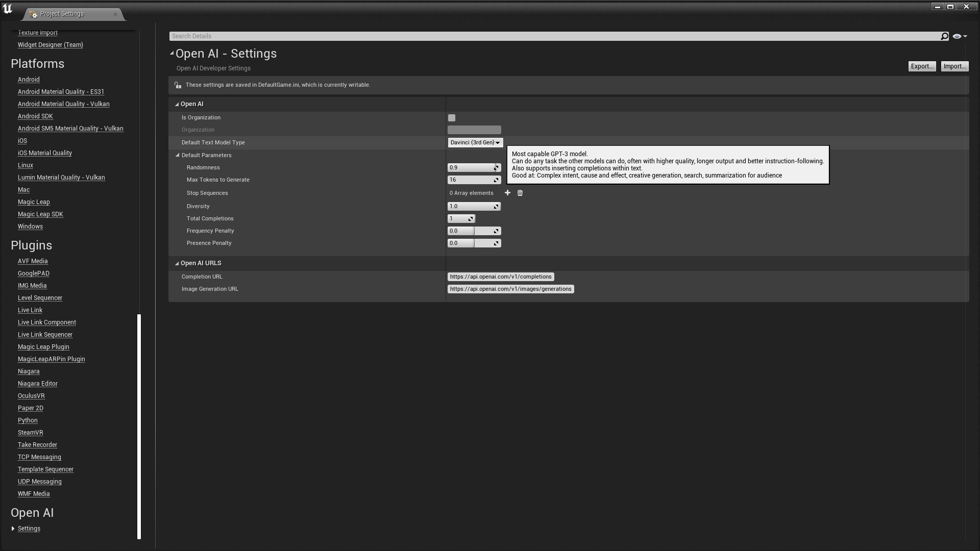Viewport: 980px width, 551px height.
Task: Select Windows under Platforms
Action: tap(30, 227)
